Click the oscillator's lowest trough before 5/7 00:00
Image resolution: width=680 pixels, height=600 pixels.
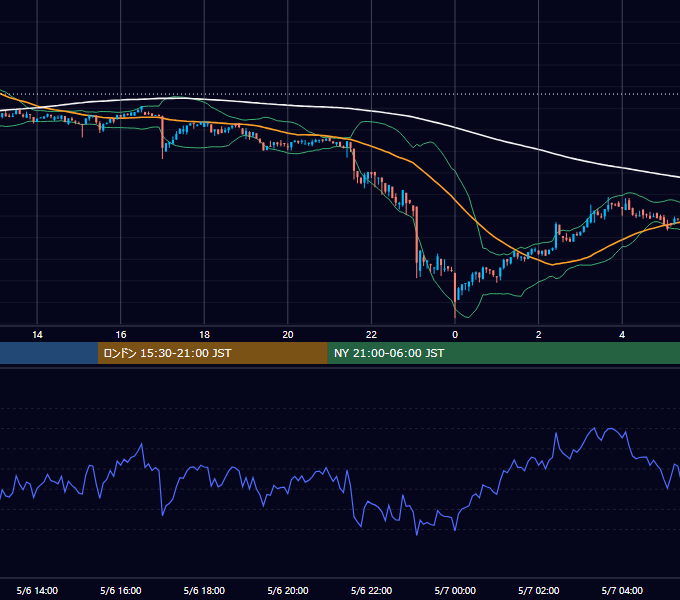pos(417,534)
